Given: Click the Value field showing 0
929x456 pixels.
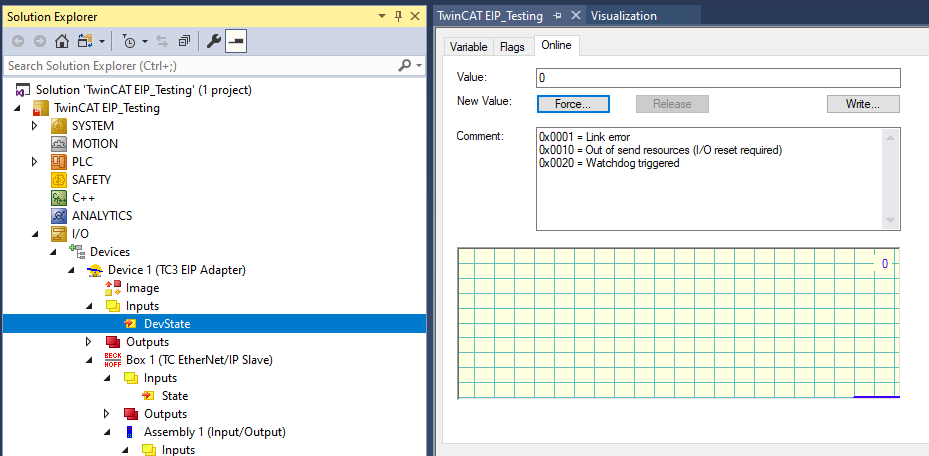Looking at the screenshot, I should [718, 78].
